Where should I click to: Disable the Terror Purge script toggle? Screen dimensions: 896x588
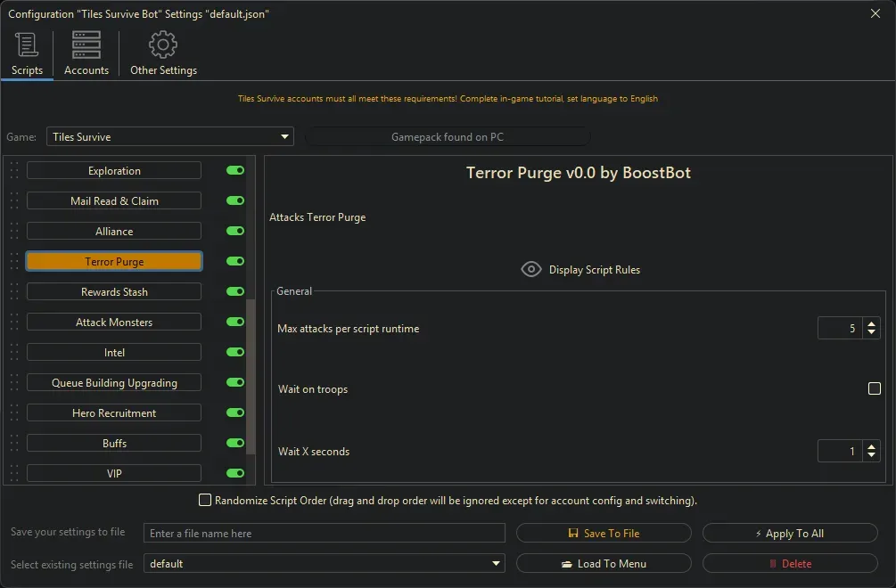[x=235, y=262]
